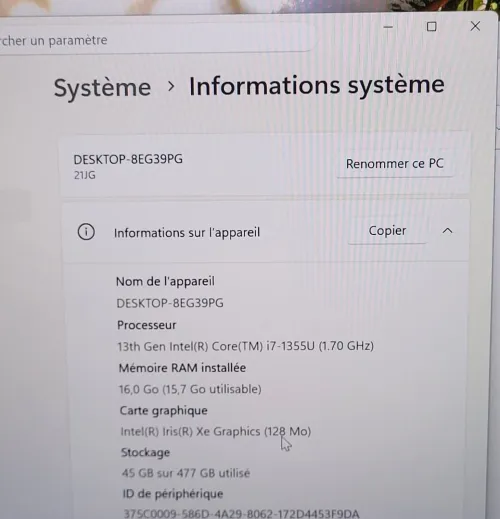Select processor value i7-1355U text
Viewport: 500px width, 519px height.
(x=245, y=346)
